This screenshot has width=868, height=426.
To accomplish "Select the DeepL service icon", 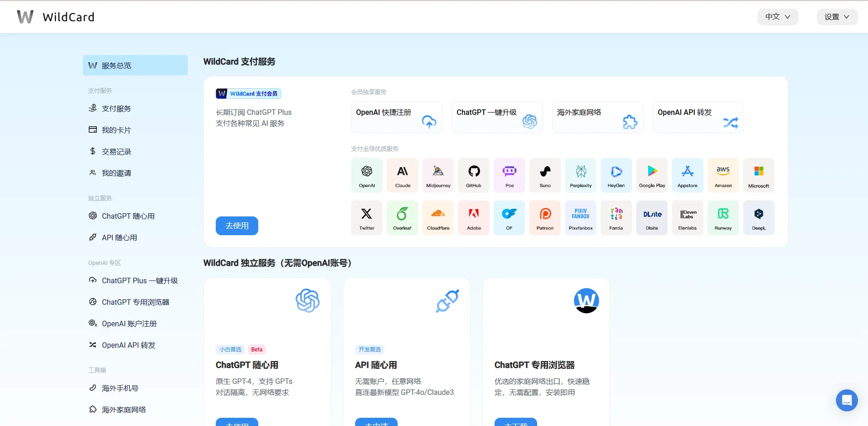I will point(759,218).
